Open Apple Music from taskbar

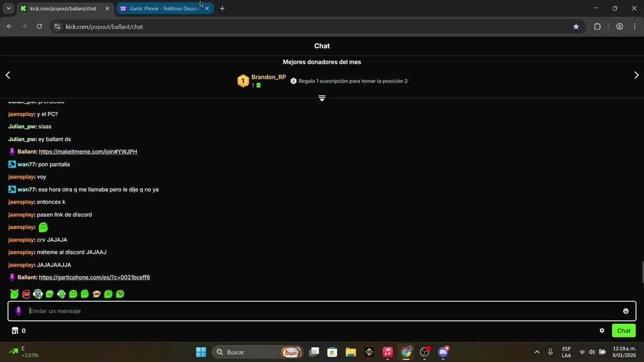(x=387, y=352)
